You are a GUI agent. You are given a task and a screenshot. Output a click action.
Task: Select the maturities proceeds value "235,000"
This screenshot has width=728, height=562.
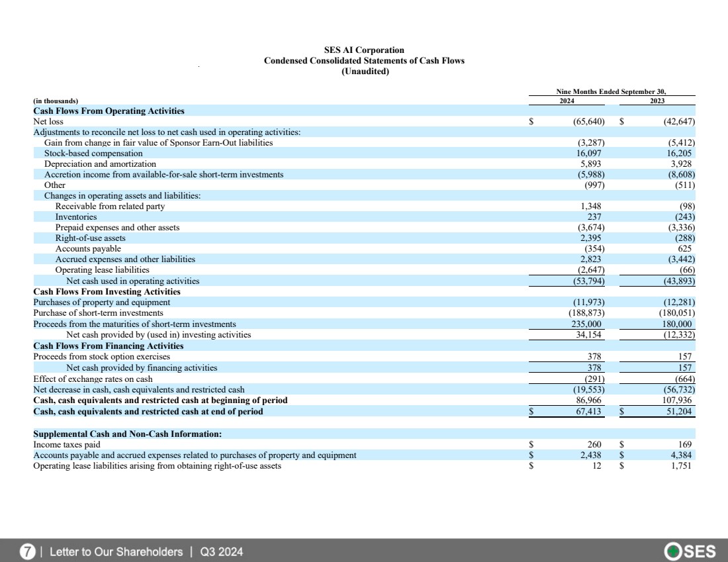(x=586, y=324)
